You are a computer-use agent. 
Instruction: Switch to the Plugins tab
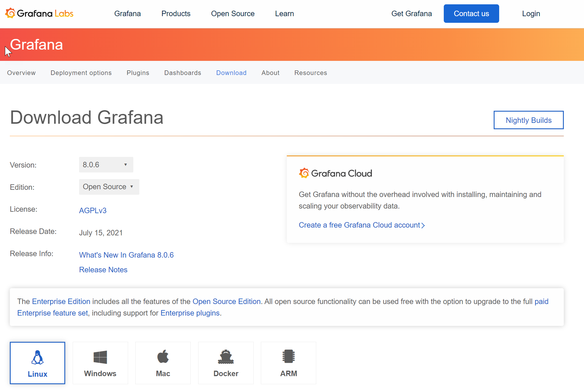coord(138,73)
